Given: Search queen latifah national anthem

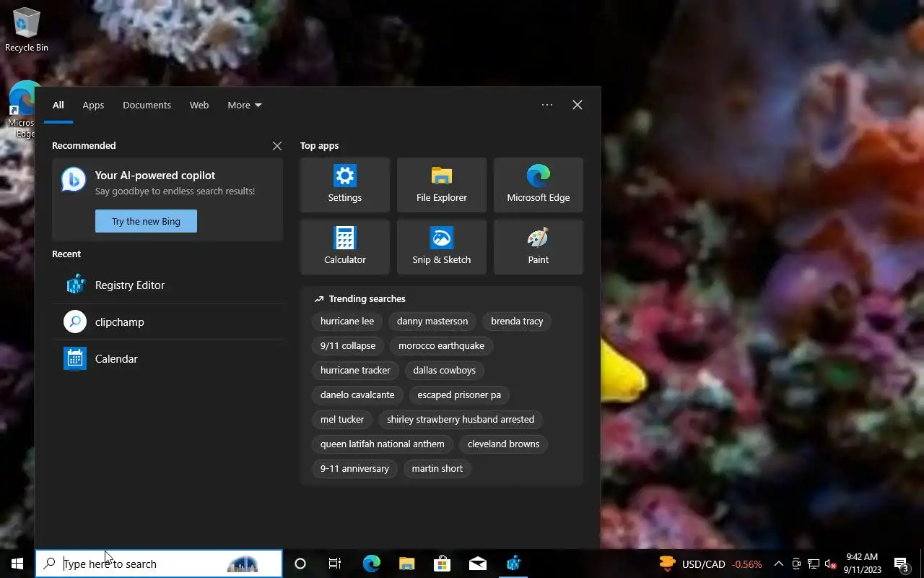Looking at the screenshot, I should (x=383, y=444).
